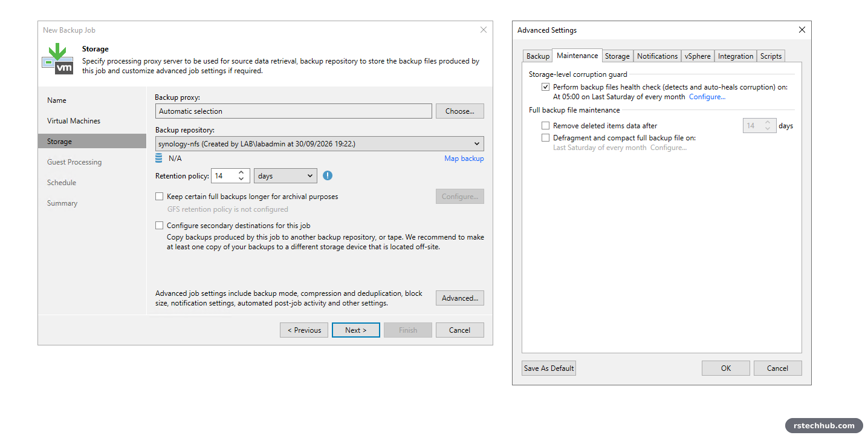This screenshot has height=438, width=868.
Task: Open the Advanced... job settings button
Action: click(460, 298)
